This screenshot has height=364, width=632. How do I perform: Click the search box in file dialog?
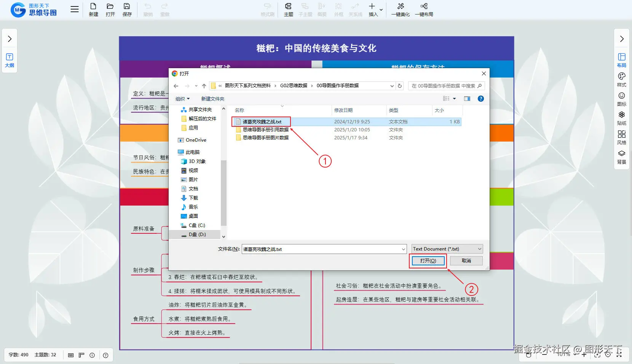(x=446, y=86)
